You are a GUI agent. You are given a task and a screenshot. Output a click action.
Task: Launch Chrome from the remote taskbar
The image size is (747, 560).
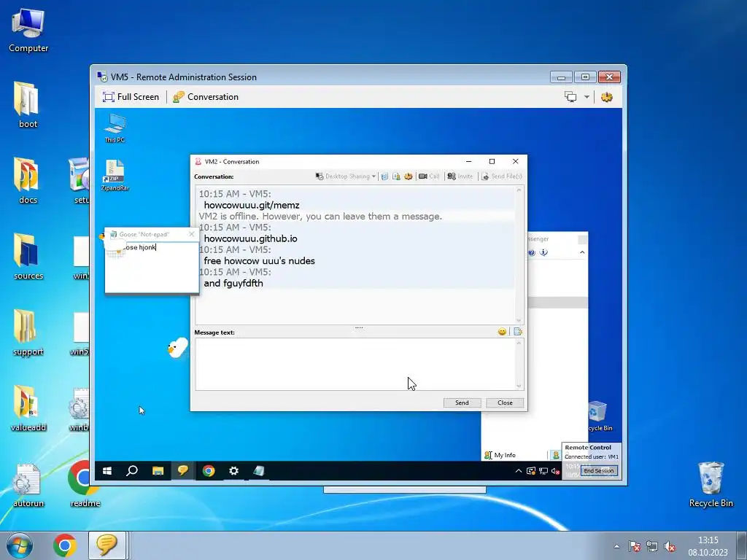point(208,471)
